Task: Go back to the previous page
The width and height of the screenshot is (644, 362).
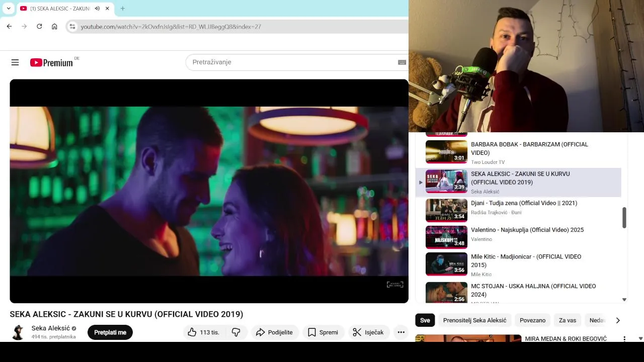Action: point(9,26)
